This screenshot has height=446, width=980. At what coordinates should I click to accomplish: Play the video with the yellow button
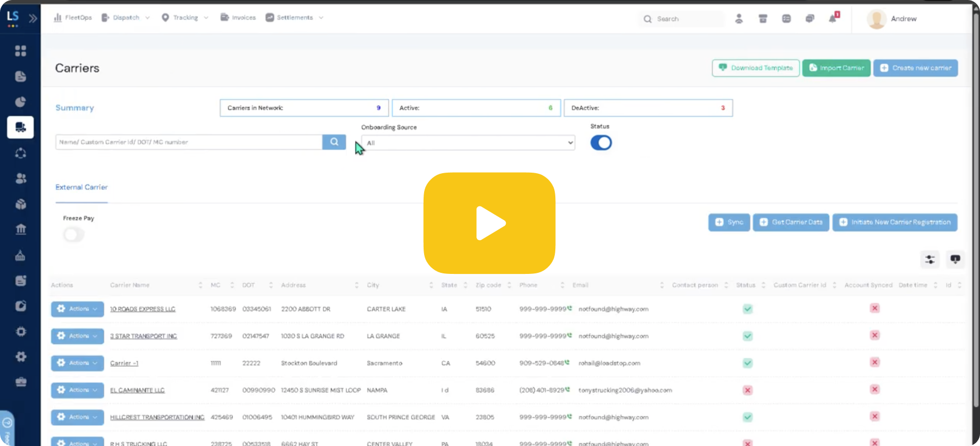pos(489,223)
